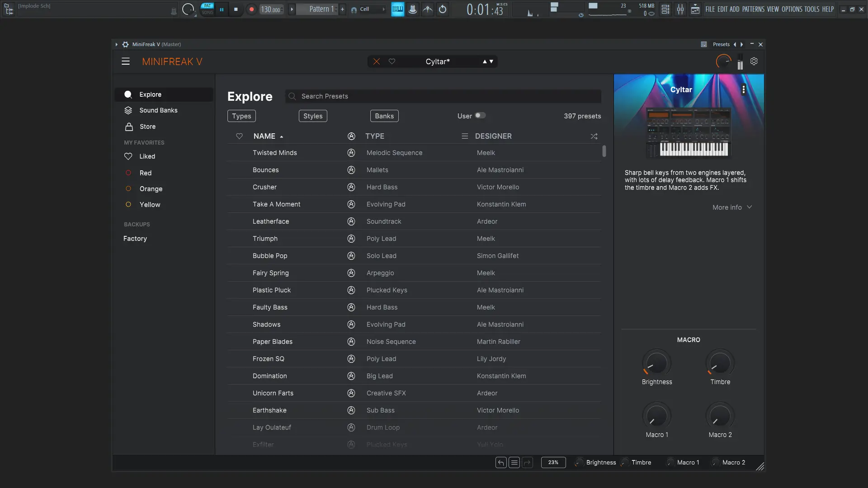The height and width of the screenshot is (488, 868).
Task: Select the Bubble Pop preset
Action: pos(270,256)
